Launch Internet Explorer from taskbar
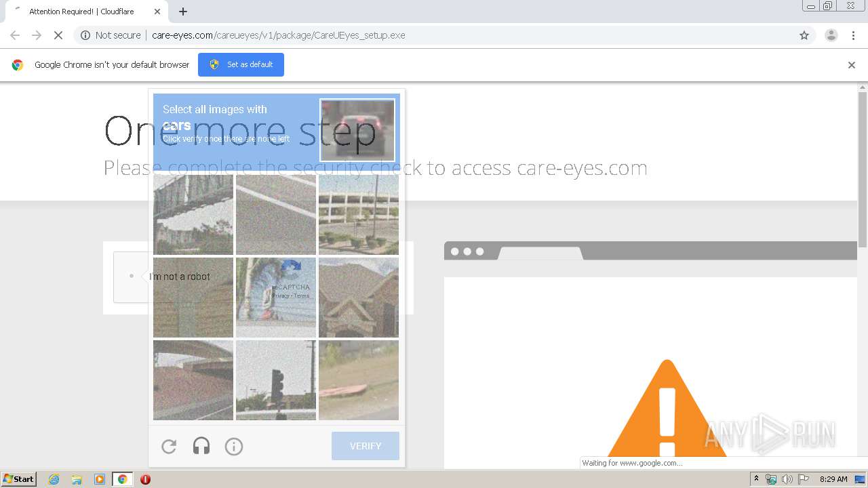The width and height of the screenshot is (868, 488). 54,479
